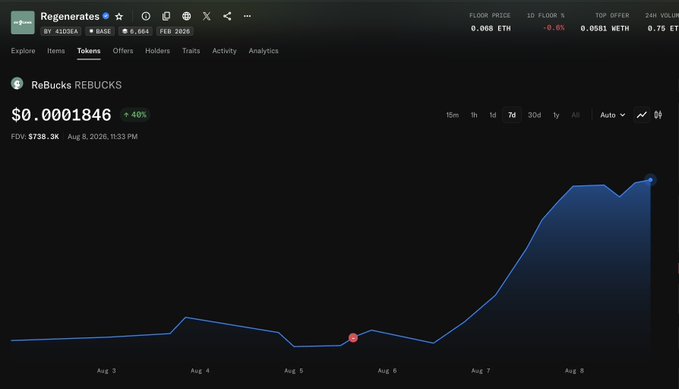Open the Offers tab
This screenshot has height=389, width=679.
[x=123, y=51]
